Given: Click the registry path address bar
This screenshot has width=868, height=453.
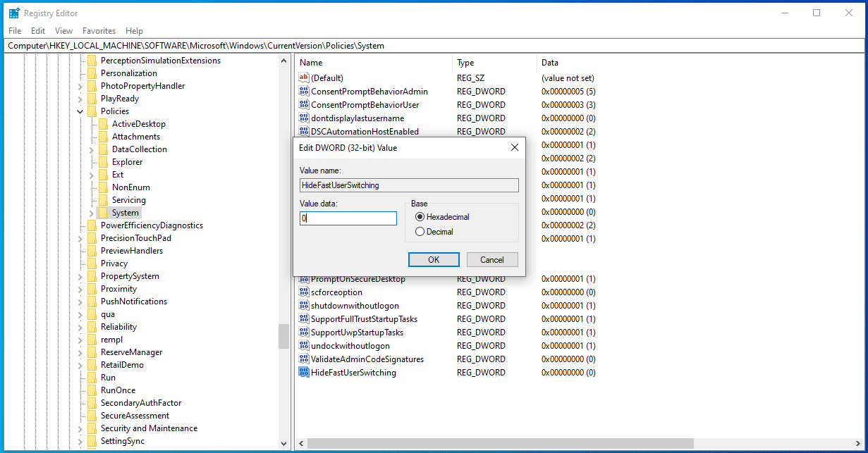Looking at the screenshot, I should [x=434, y=46].
